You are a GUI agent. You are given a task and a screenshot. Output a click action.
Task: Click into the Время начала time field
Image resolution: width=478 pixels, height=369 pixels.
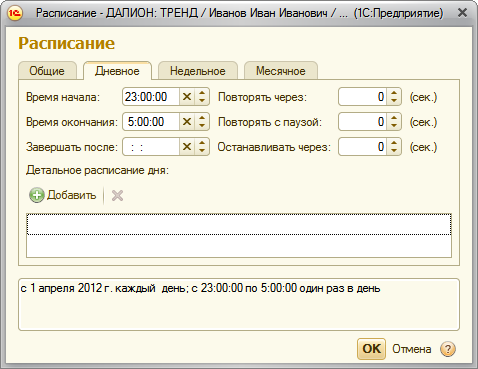151,97
